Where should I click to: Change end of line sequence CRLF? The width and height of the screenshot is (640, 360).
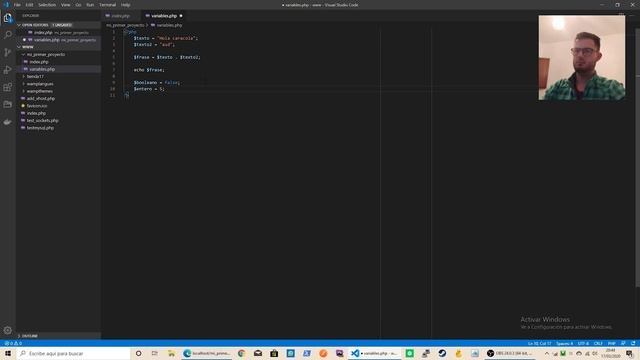[598, 343]
